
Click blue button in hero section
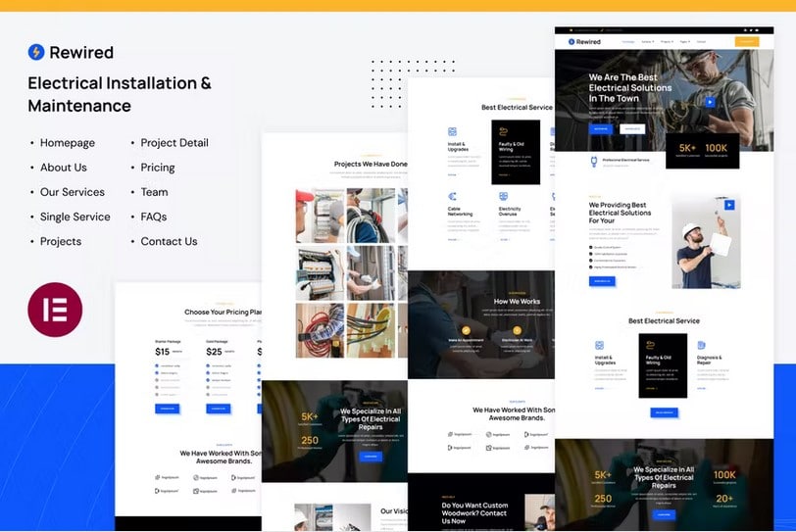(x=601, y=128)
